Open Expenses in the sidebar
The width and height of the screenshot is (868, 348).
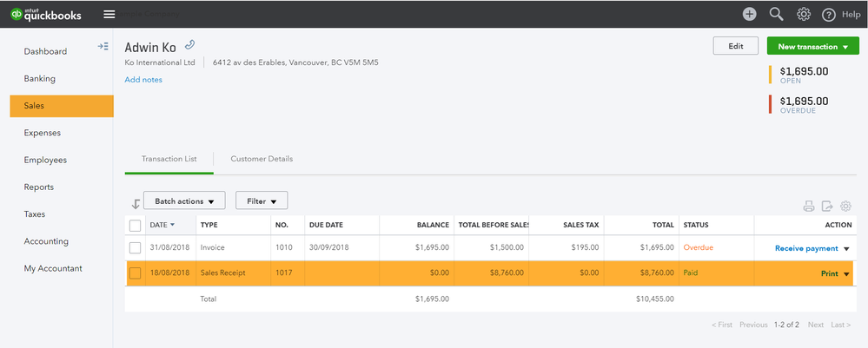[x=42, y=133]
